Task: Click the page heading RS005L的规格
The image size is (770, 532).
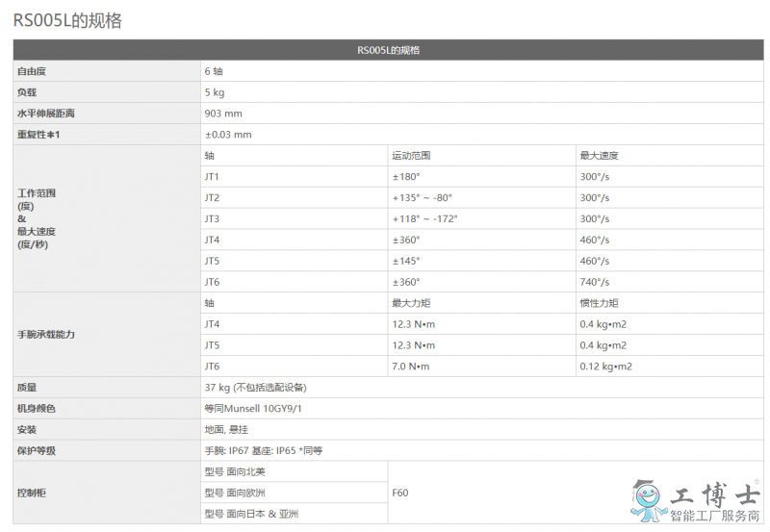Action: point(67,20)
